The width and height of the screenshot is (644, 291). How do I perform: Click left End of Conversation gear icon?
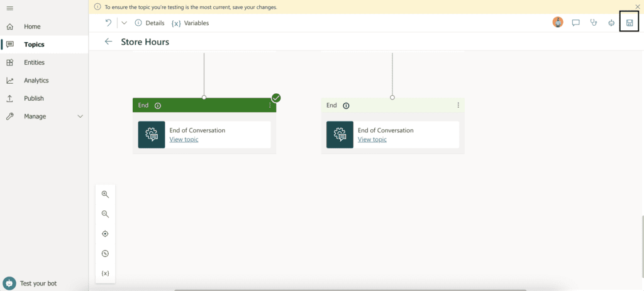pos(152,135)
